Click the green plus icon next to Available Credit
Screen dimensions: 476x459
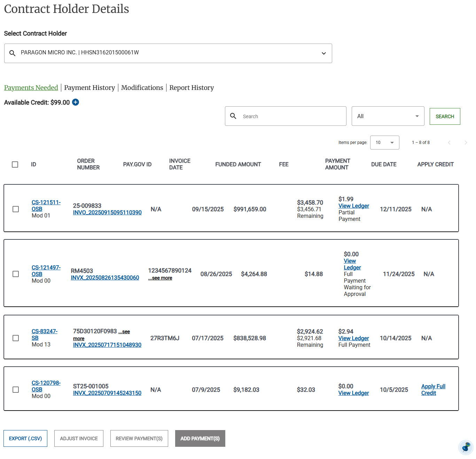tap(76, 102)
